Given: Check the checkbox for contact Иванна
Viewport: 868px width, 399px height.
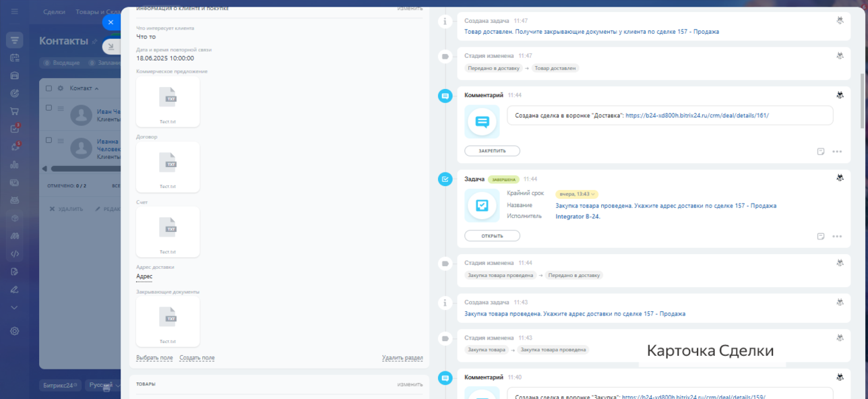Looking at the screenshot, I should pos(49,140).
